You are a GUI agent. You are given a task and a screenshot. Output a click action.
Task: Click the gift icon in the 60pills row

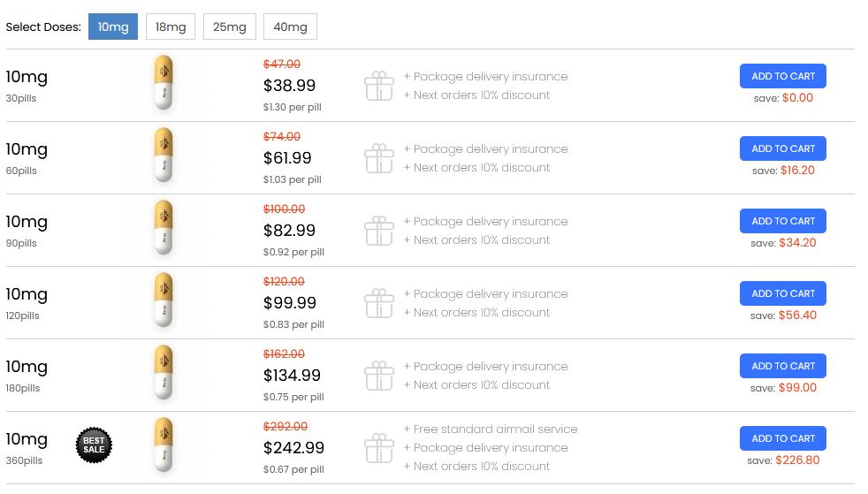379,158
